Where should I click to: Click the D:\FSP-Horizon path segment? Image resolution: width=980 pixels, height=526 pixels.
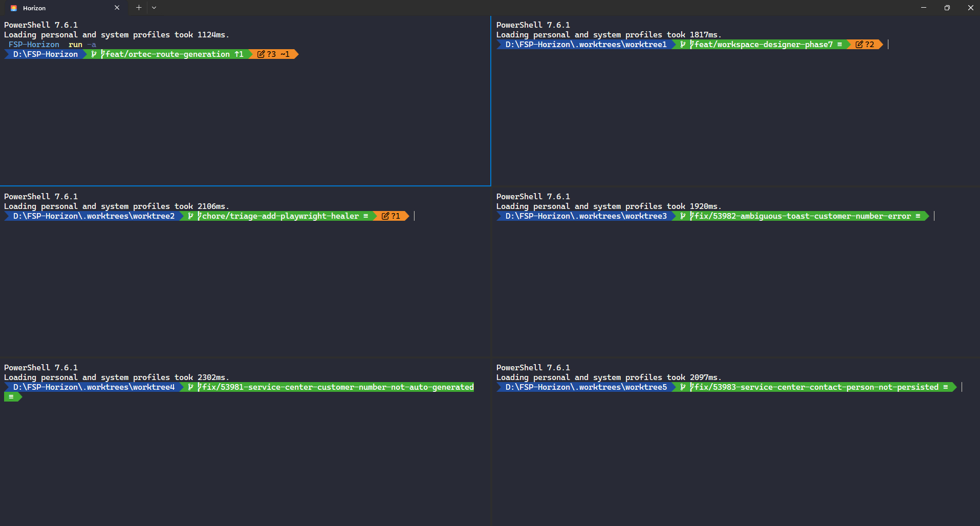46,54
